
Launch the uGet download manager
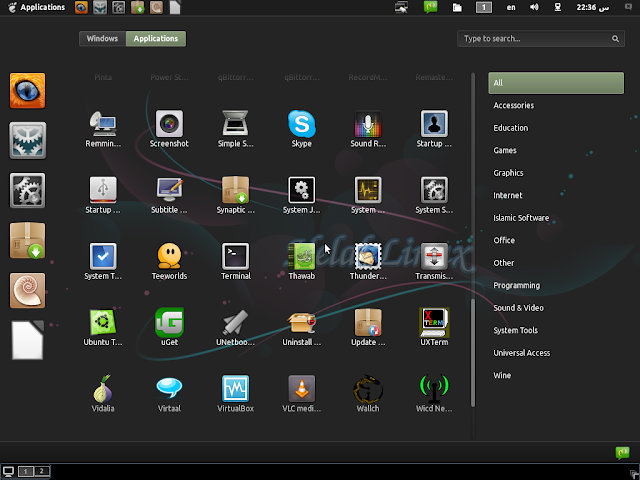pyautogui.click(x=169, y=327)
